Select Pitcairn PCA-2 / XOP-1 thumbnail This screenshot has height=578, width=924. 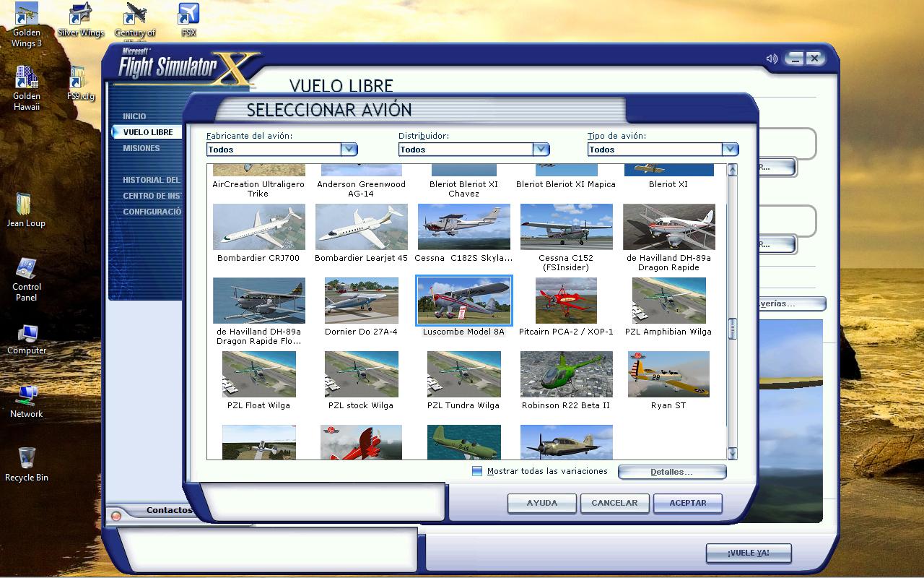pyautogui.click(x=566, y=301)
